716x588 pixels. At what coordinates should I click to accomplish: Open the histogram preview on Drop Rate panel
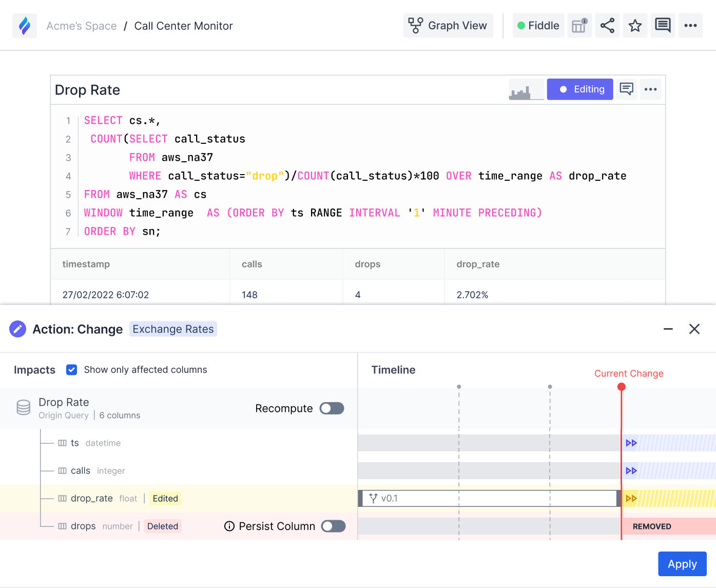[526, 89]
